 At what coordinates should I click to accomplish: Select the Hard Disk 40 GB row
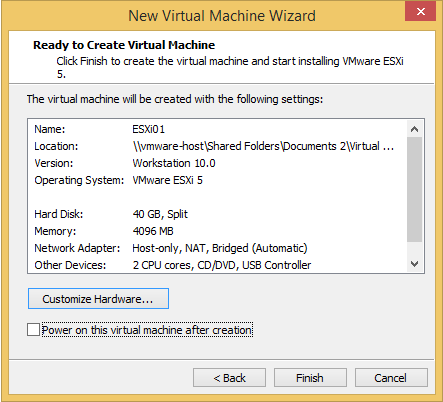[x=217, y=214]
